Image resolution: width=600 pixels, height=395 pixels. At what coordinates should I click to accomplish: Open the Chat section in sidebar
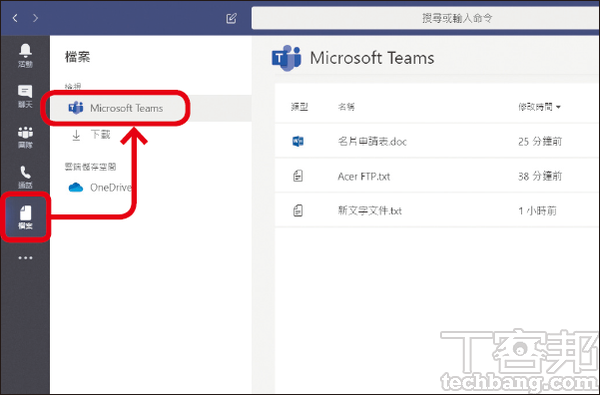[25, 96]
